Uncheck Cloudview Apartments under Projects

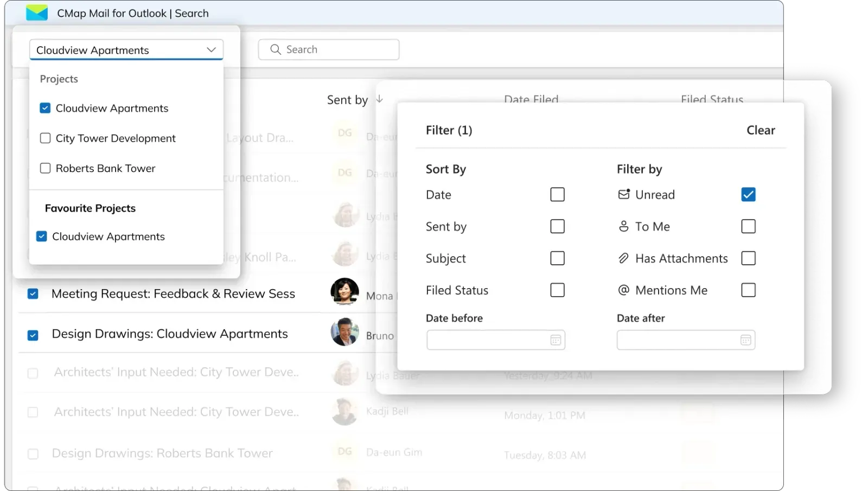coord(45,108)
